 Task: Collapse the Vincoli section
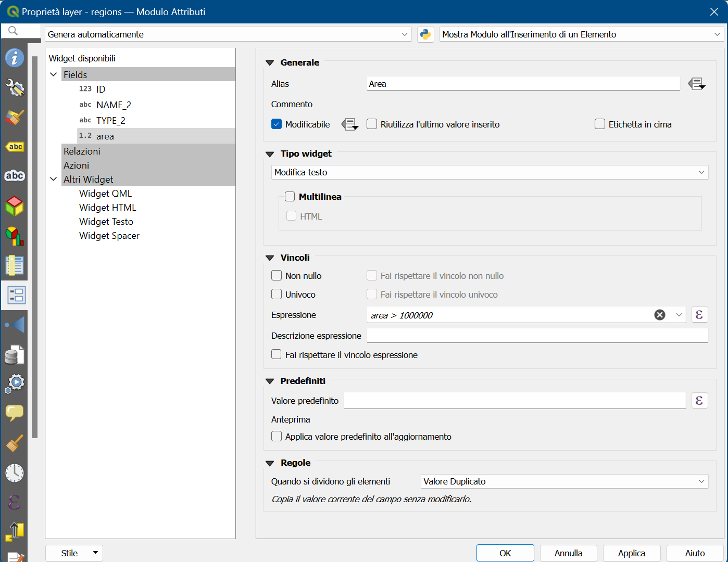[x=270, y=258]
